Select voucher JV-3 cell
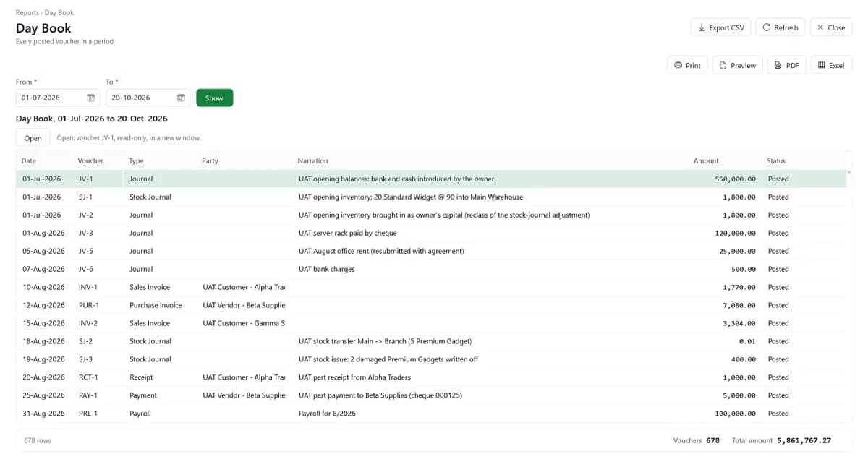This screenshot has width=868, height=454. tap(86, 233)
